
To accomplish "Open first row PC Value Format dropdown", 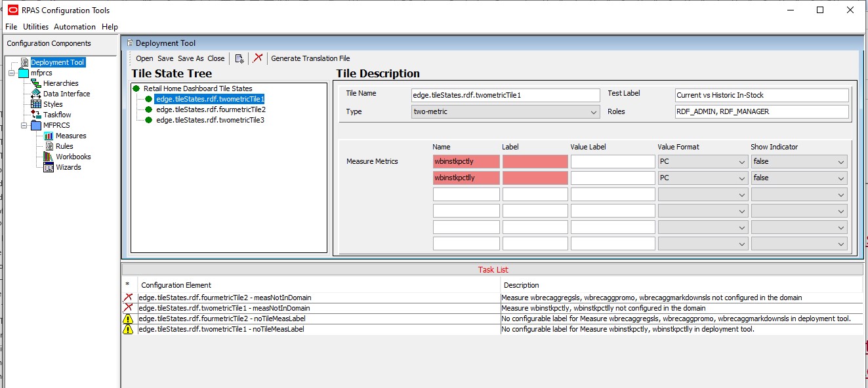I will pyautogui.click(x=703, y=161).
